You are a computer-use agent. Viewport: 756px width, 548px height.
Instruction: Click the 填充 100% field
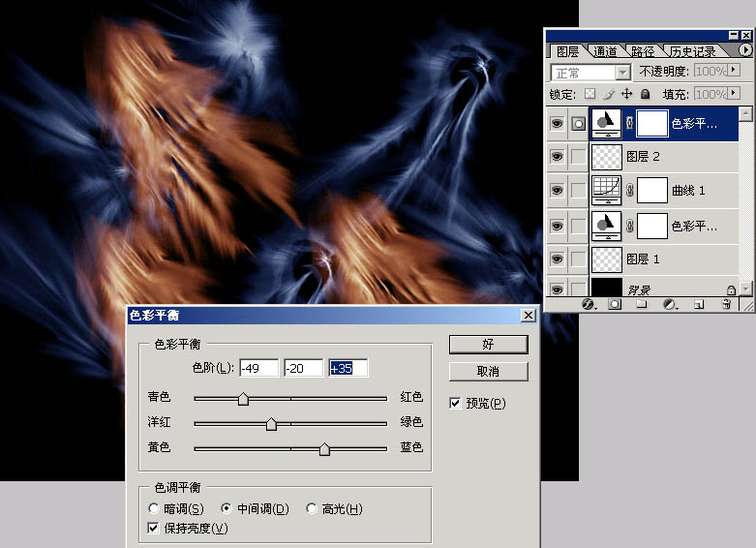click(x=711, y=94)
